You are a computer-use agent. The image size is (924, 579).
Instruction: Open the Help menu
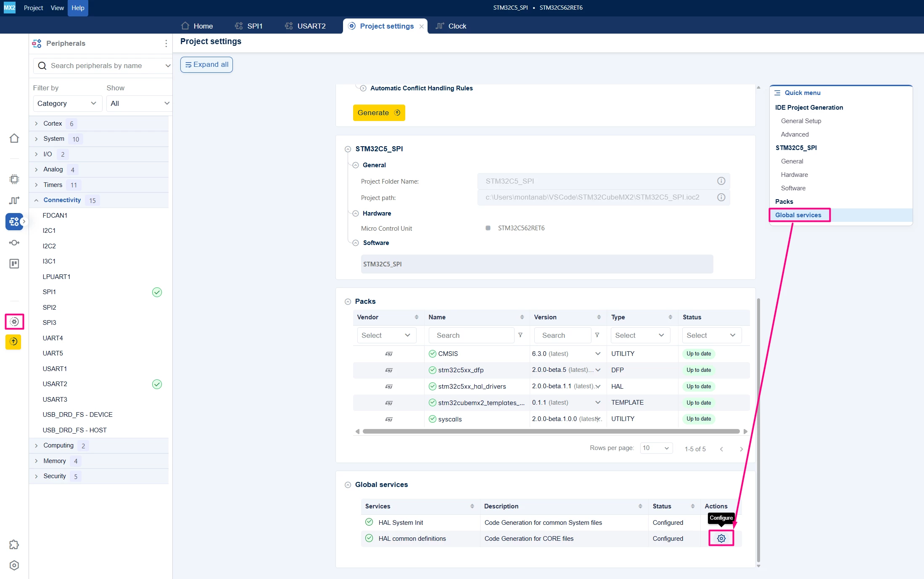tap(78, 8)
